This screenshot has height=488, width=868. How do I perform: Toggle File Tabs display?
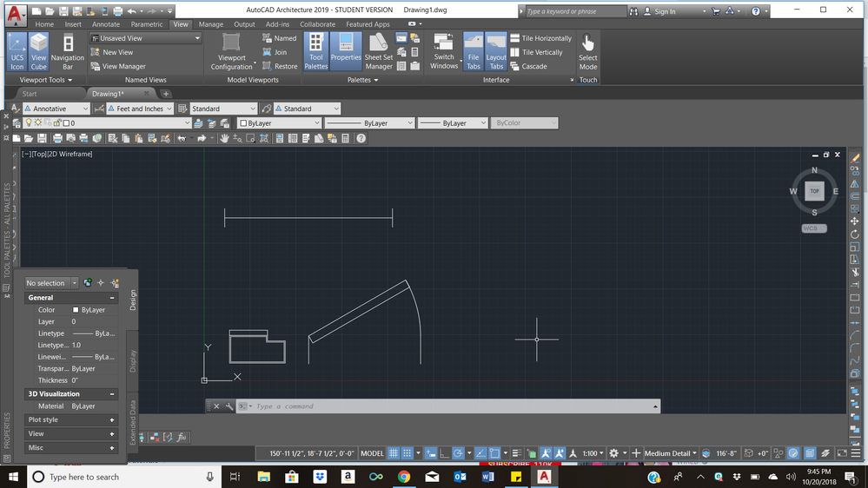(x=474, y=51)
